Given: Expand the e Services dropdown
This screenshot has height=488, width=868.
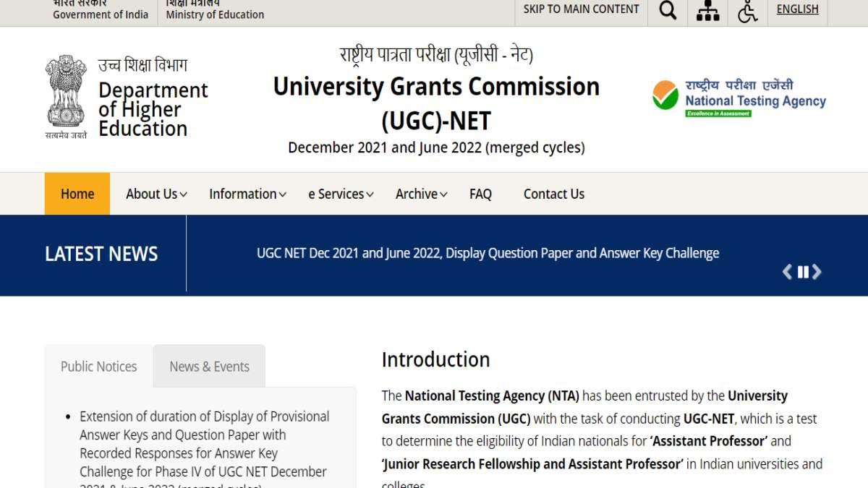Looking at the screenshot, I should (x=340, y=194).
